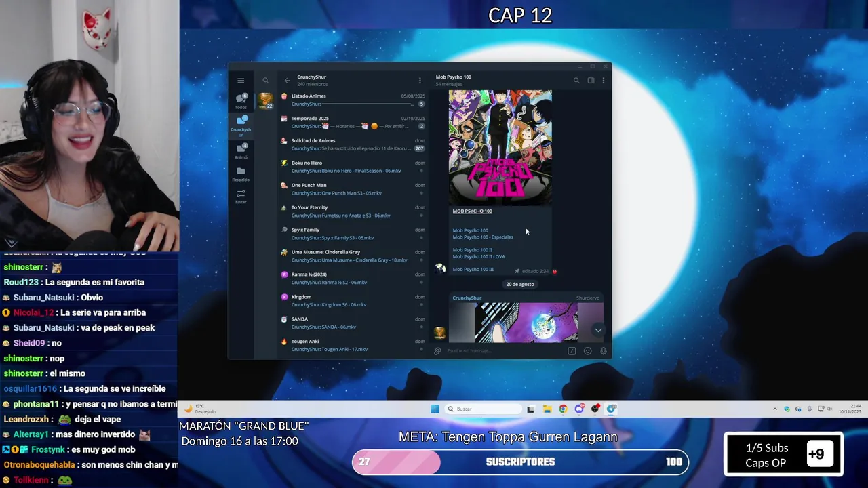The width and height of the screenshot is (868, 488).
Task: Click the MOB PSYCHO 100 underlined heading
Action: [x=472, y=211]
